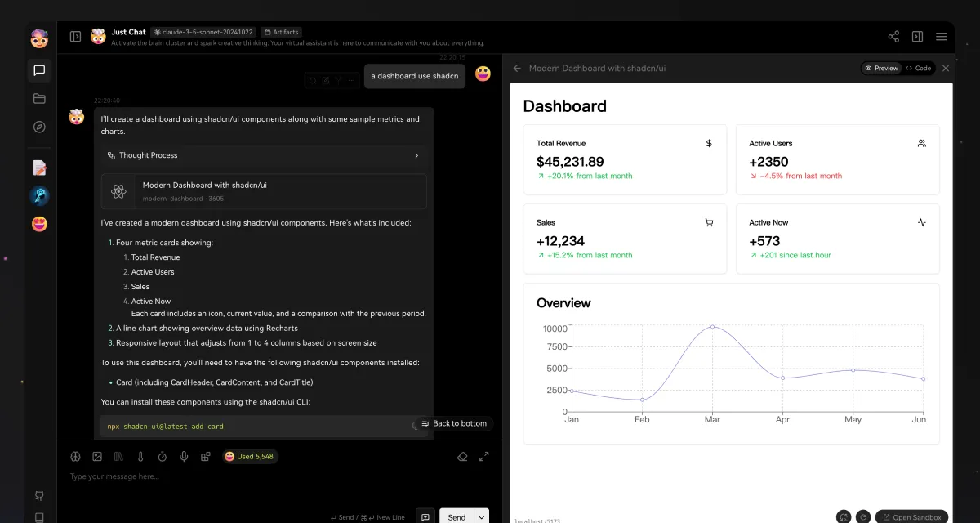
Task: Click the Back to bottom button
Action: click(x=454, y=423)
